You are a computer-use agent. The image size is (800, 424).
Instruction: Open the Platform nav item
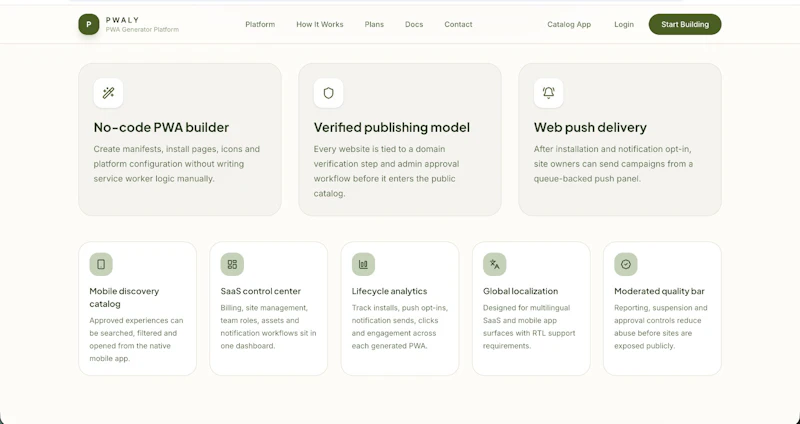click(x=260, y=24)
